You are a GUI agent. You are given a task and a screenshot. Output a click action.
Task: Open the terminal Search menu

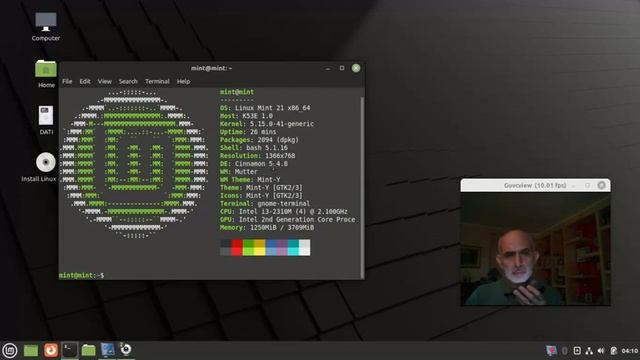[x=128, y=81]
